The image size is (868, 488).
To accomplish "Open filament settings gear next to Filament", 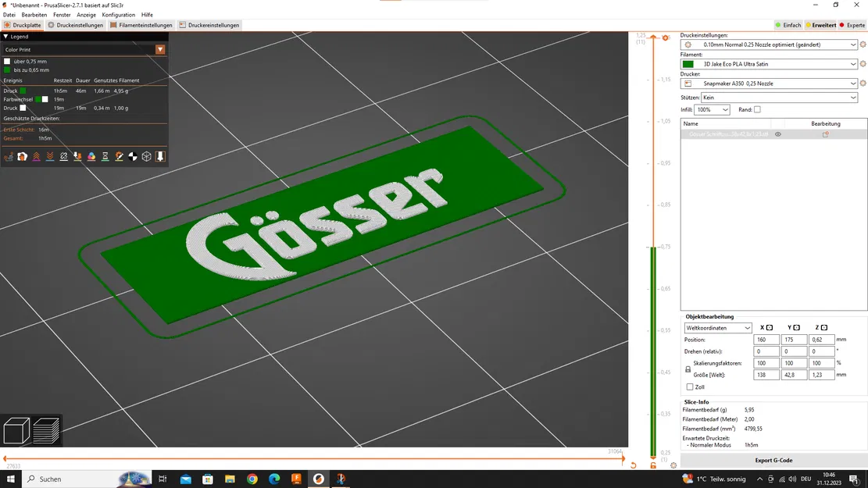I will pyautogui.click(x=863, y=64).
